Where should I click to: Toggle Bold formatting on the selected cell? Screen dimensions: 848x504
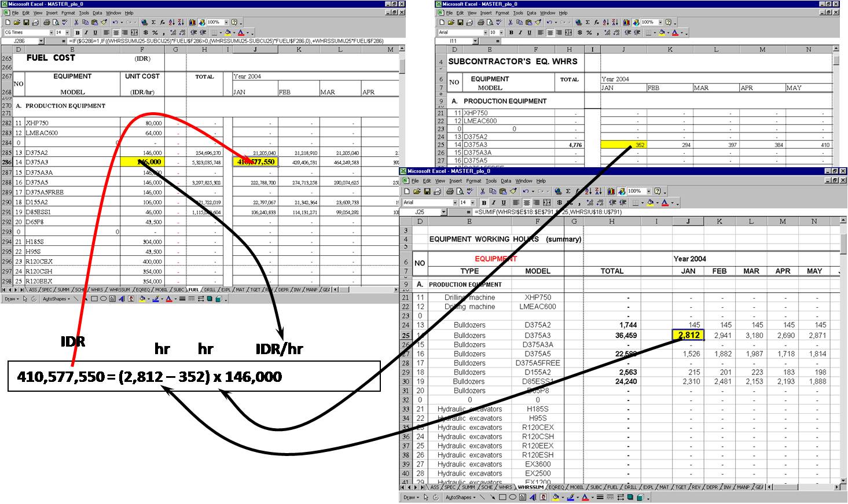tap(78, 33)
